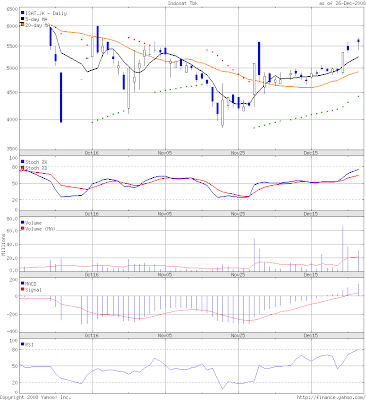Click the tall blue candlestick near 4000
Screen dimensions: 366x400
coord(61,97)
